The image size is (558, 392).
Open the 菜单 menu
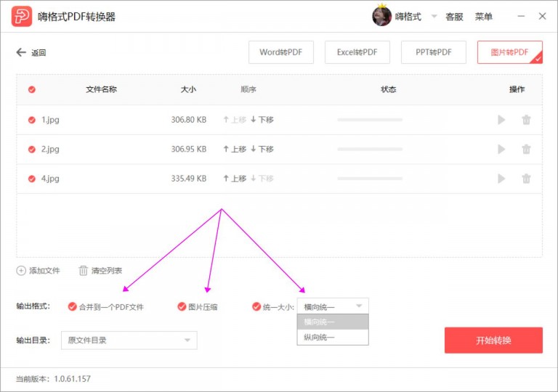click(484, 17)
